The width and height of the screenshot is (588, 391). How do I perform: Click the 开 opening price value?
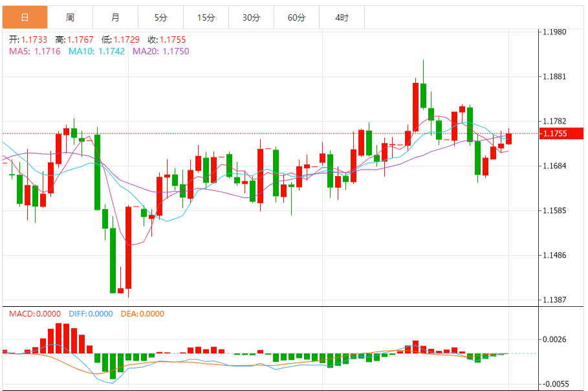coord(34,39)
